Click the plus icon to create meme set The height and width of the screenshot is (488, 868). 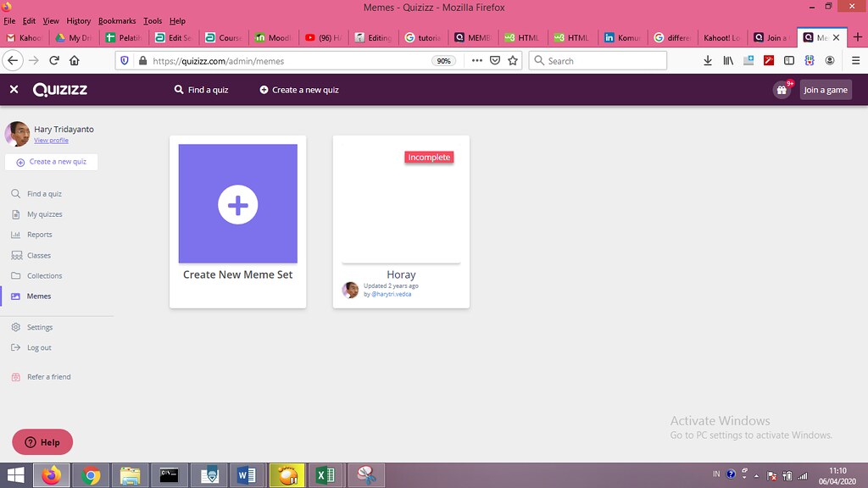[238, 205]
